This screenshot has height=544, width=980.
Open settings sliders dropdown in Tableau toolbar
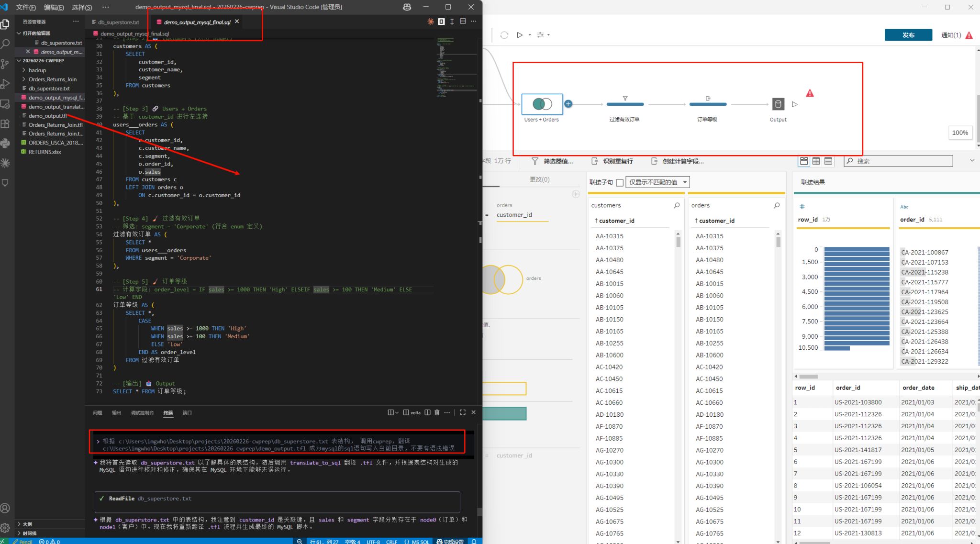tap(543, 35)
